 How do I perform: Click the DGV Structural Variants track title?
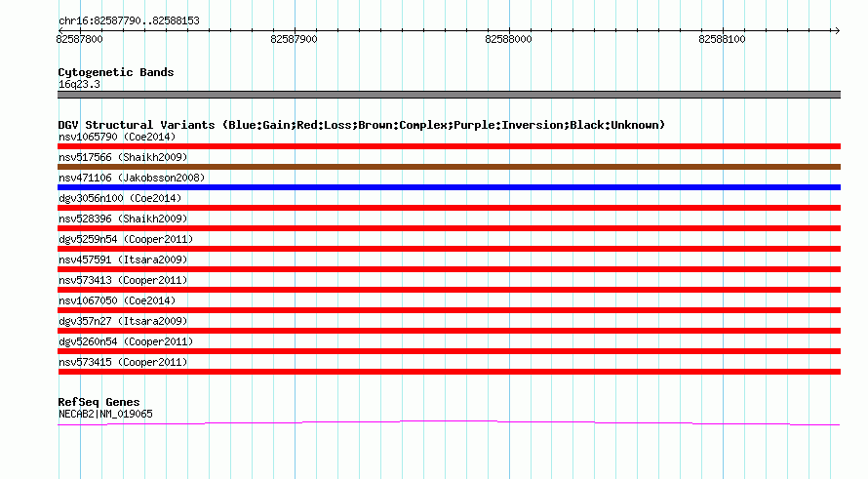(x=362, y=125)
